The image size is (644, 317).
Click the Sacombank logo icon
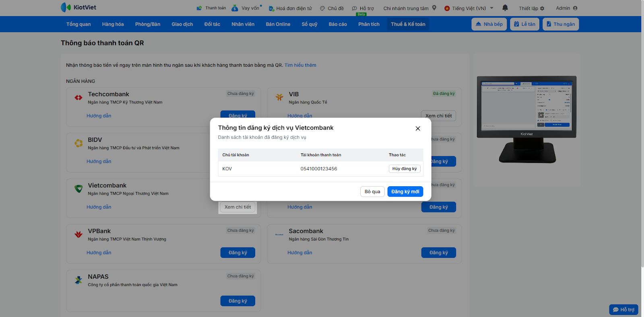click(x=279, y=234)
